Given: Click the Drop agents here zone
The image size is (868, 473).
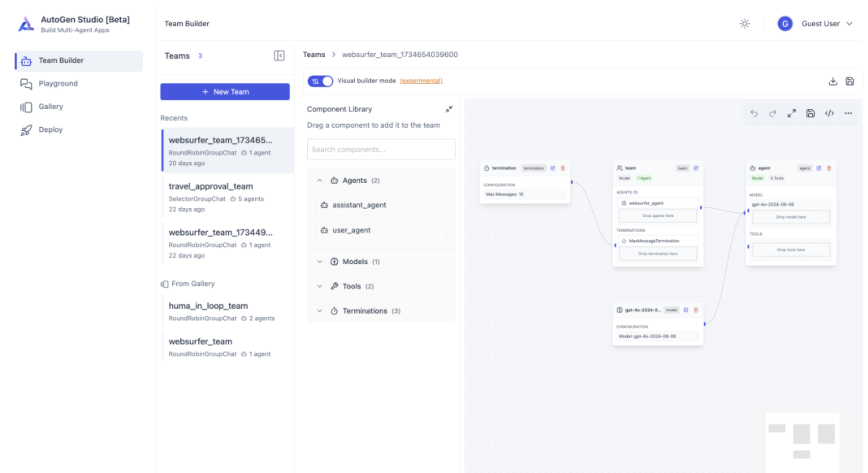Looking at the screenshot, I should point(657,216).
